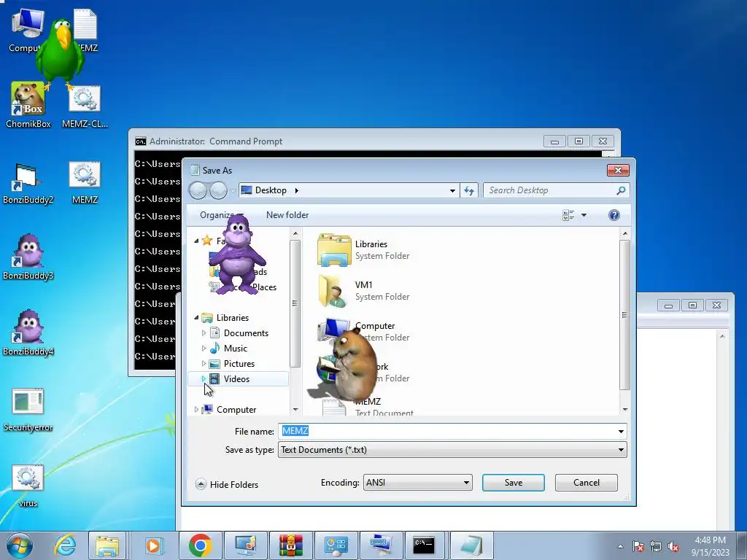Select the MEMZ gear icon beside BonziBuddy2
The width and height of the screenshot is (747, 560).
point(85,183)
